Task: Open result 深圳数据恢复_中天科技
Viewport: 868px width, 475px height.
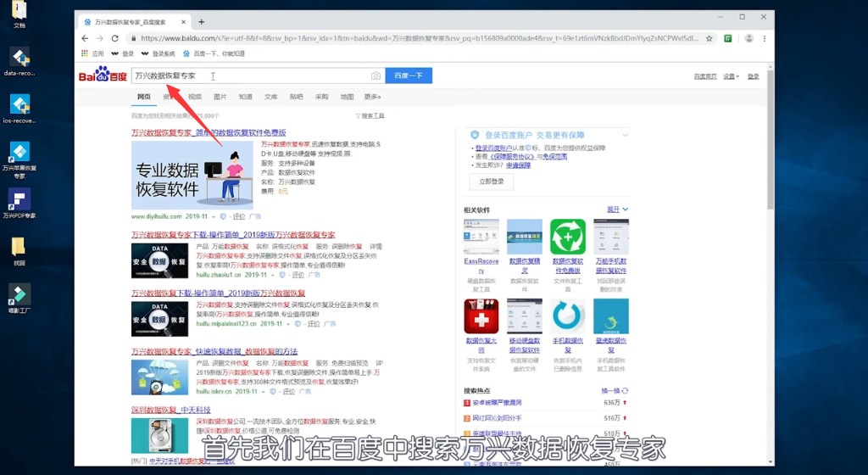Action: click(x=171, y=410)
